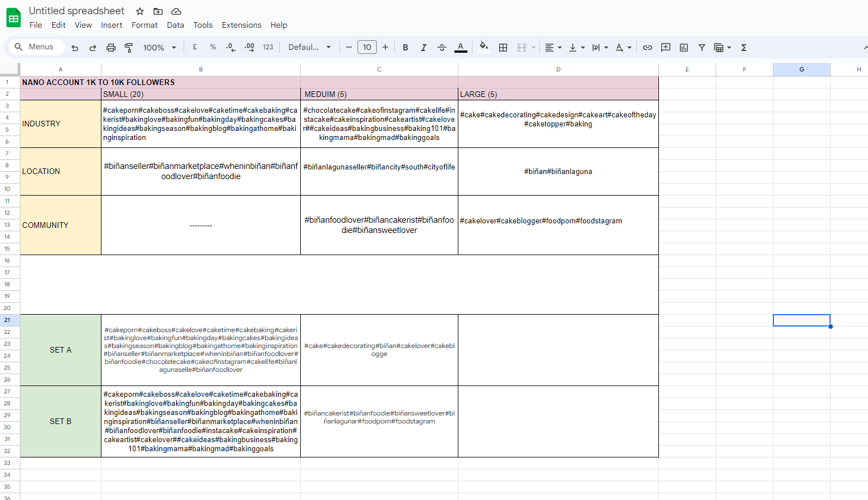
Task: Open the functions sigma menu
Action: (744, 48)
